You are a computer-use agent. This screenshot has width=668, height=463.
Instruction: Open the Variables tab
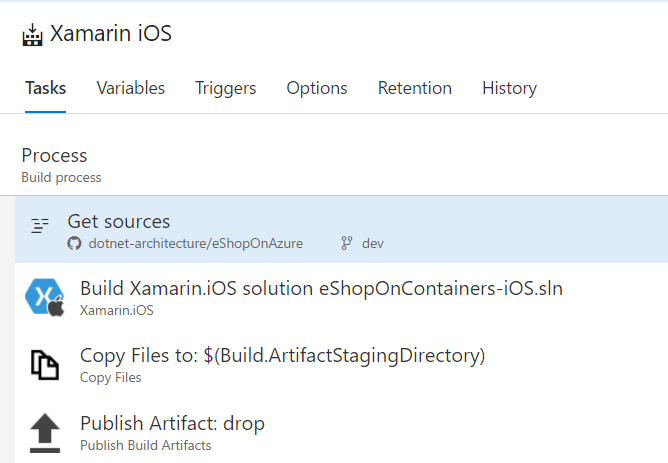tap(131, 88)
